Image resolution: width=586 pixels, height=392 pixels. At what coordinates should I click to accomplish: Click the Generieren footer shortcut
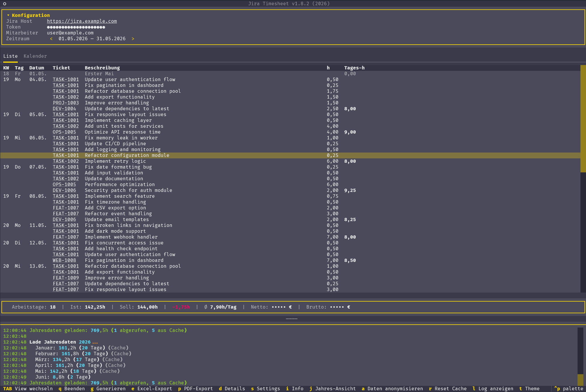(108, 388)
